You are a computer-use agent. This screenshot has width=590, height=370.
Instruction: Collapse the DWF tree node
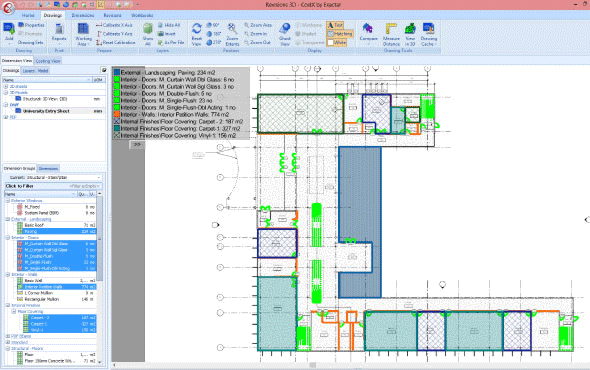click(6, 105)
